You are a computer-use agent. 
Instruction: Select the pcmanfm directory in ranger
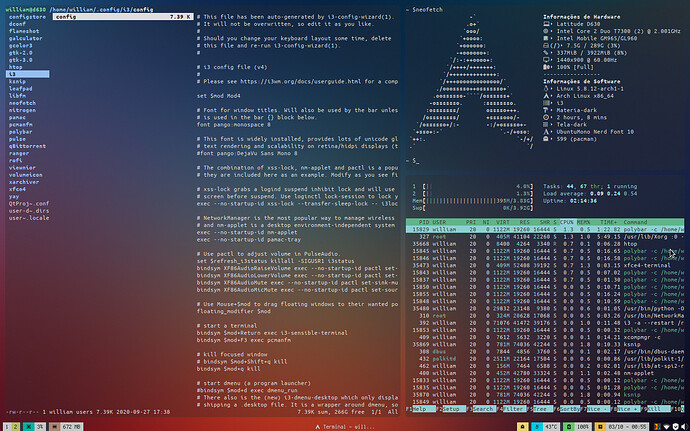(21, 125)
